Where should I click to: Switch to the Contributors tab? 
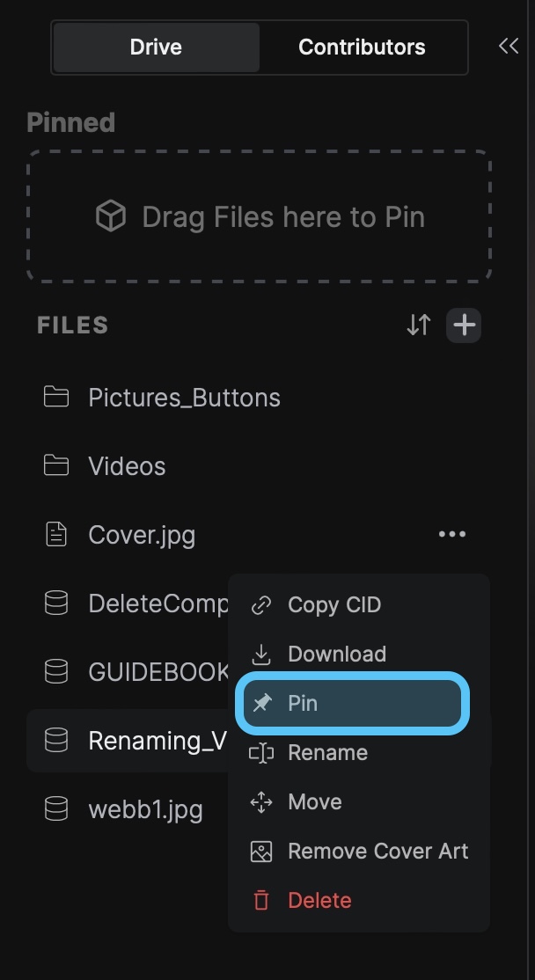tap(362, 48)
